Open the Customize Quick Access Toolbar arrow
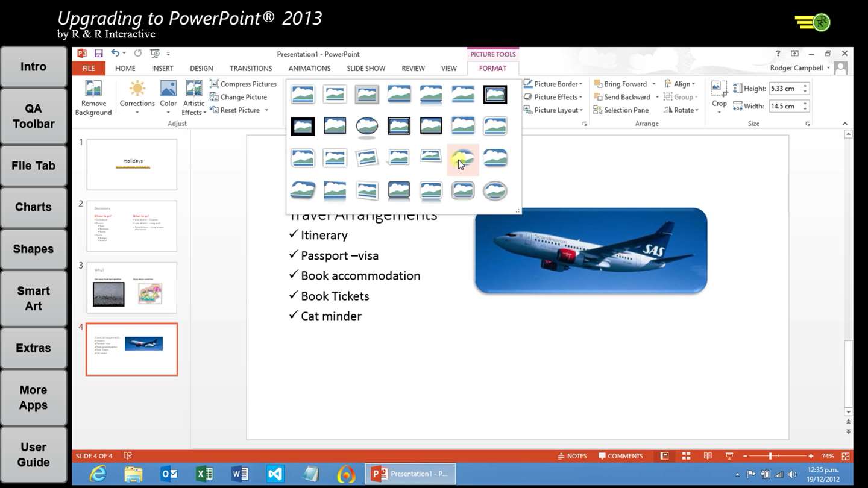Screen dimensions: 868x488 point(168,54)
